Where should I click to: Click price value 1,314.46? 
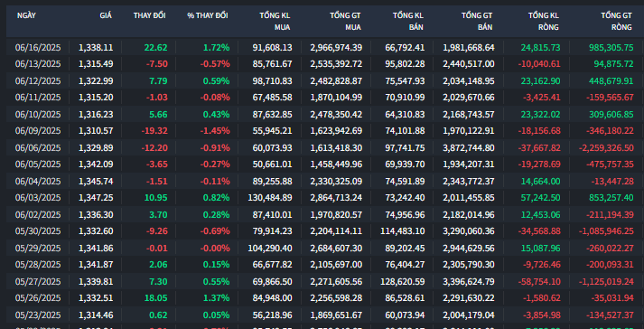pos(96,315)
